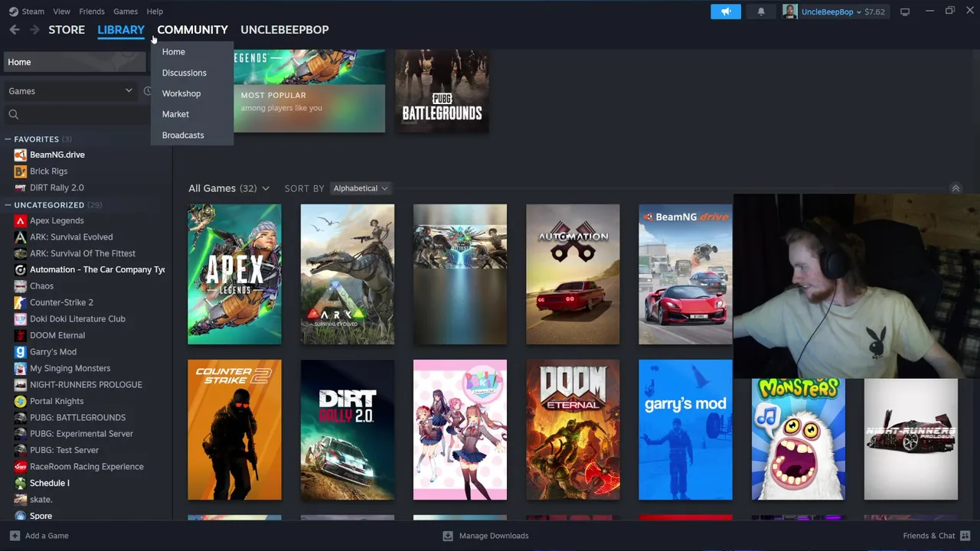This screenshot has width=980, height=551.
Task: Open the COMMUNITY tab
Action: [x=192, y=29]
